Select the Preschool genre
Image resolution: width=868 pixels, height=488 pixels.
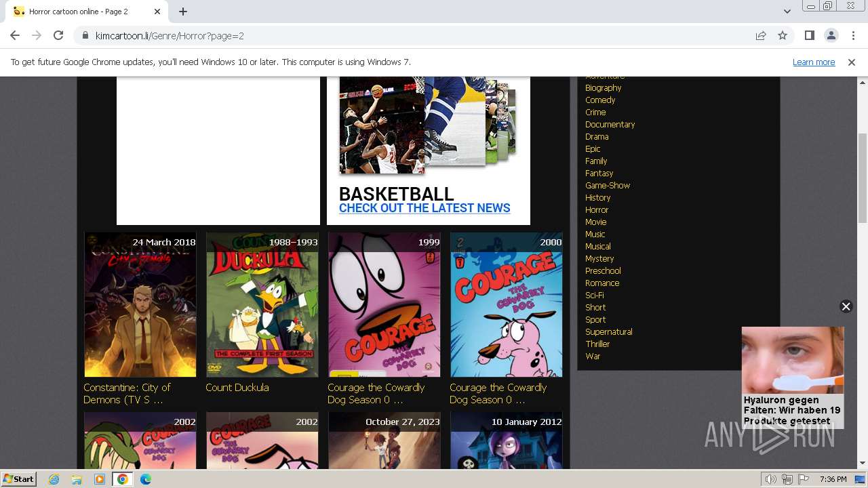click(603, 270)
